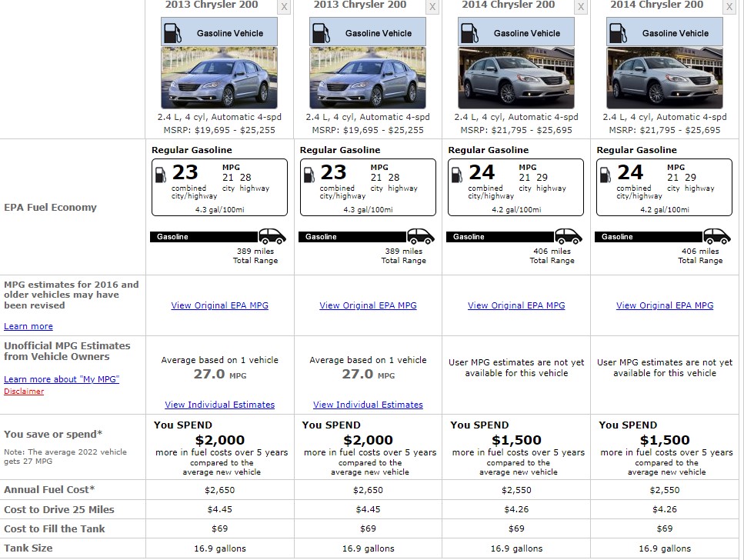Open photo of first 2013 Chrysler 200
744x560 pixels.
pyautogui.click(x=219, y=78)
